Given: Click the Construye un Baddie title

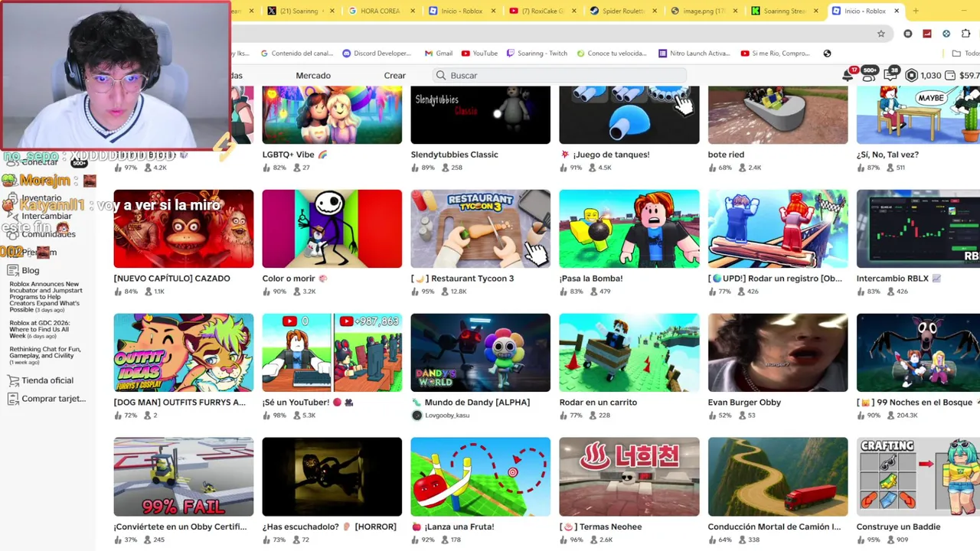Looking at the screenshot, I should point(898,527).
